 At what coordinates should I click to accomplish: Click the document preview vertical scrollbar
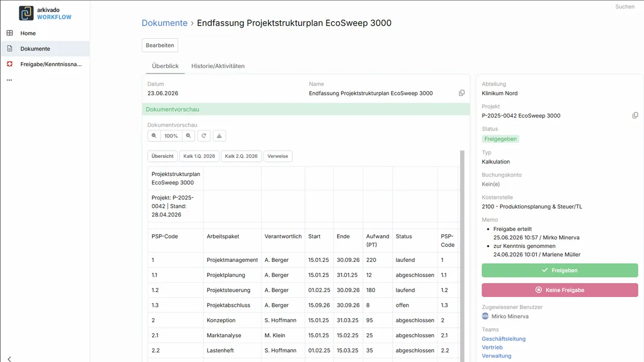coord(462,256)
